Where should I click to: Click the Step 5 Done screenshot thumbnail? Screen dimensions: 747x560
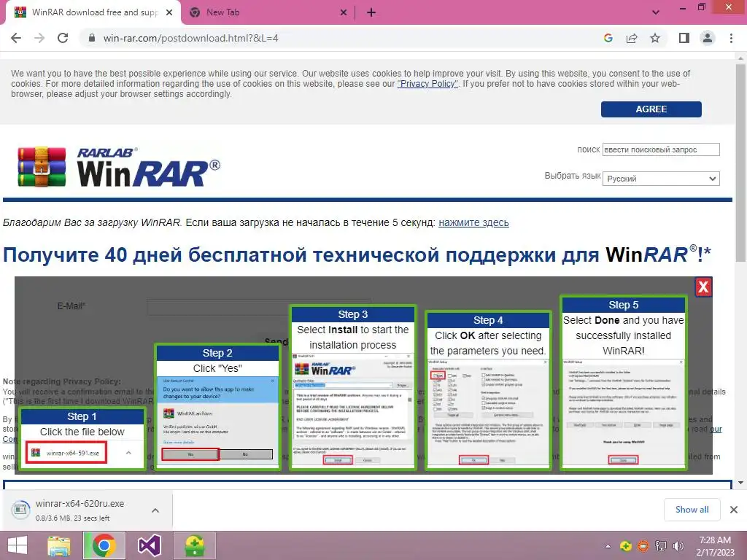[x=623, y=383]
